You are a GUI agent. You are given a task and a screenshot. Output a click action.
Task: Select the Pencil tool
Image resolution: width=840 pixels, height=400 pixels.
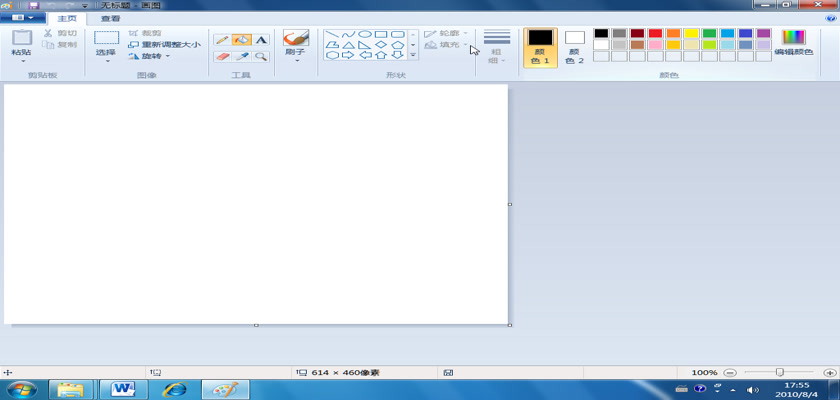(x=222, y=40)
